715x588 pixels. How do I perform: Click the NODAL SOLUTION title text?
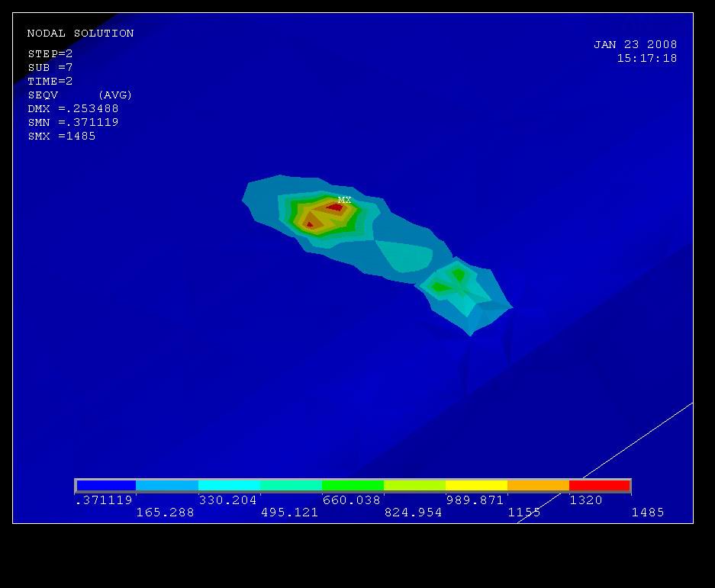coord(80,34)
